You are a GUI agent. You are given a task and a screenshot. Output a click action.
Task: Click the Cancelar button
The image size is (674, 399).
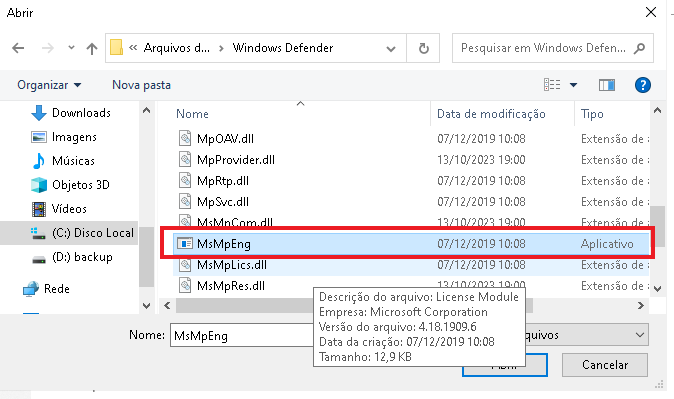[605, 365]
